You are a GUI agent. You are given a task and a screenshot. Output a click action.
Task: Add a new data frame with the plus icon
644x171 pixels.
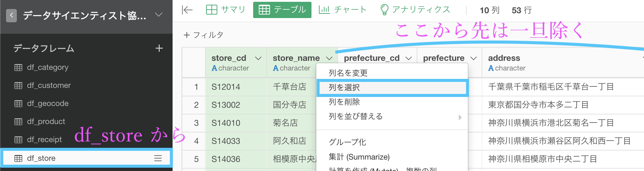(x=159, y=48)
